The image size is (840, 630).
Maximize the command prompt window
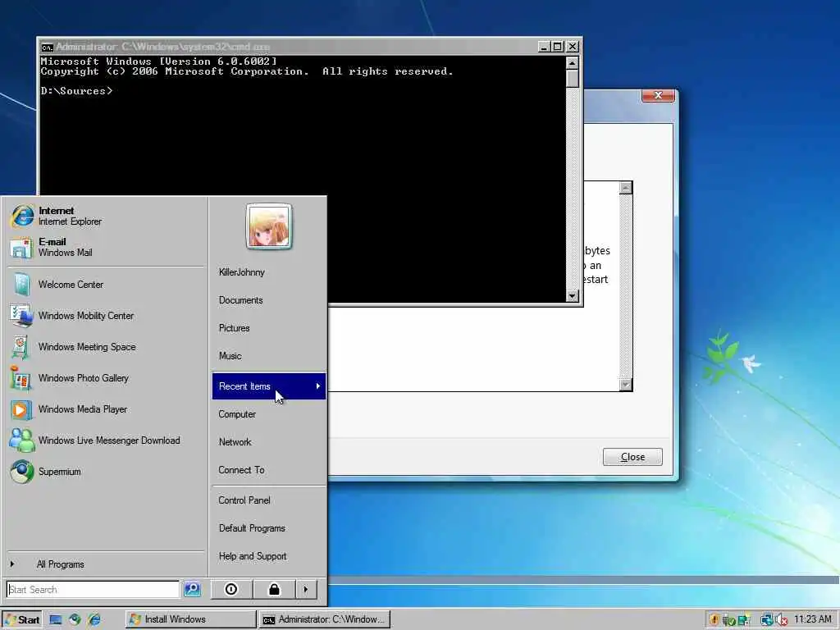pyautogui.click(x=558, y=47)
